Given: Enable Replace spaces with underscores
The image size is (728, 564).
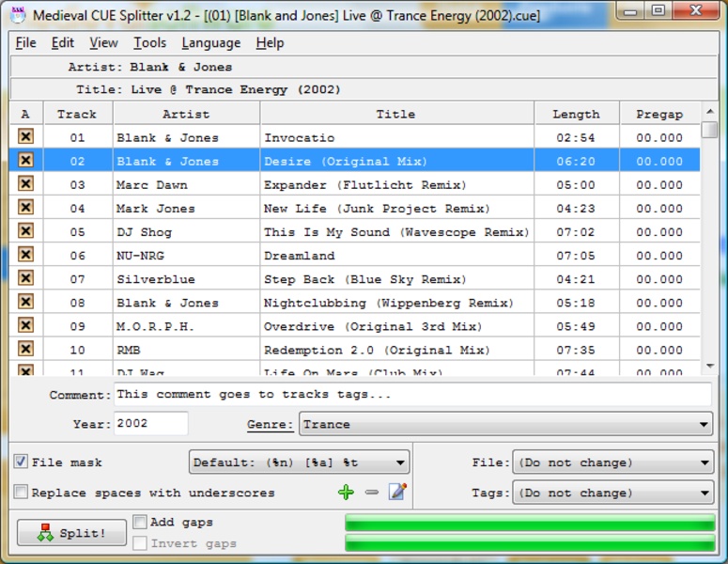Looking at the screenshot, I should [x=21, y=493].
